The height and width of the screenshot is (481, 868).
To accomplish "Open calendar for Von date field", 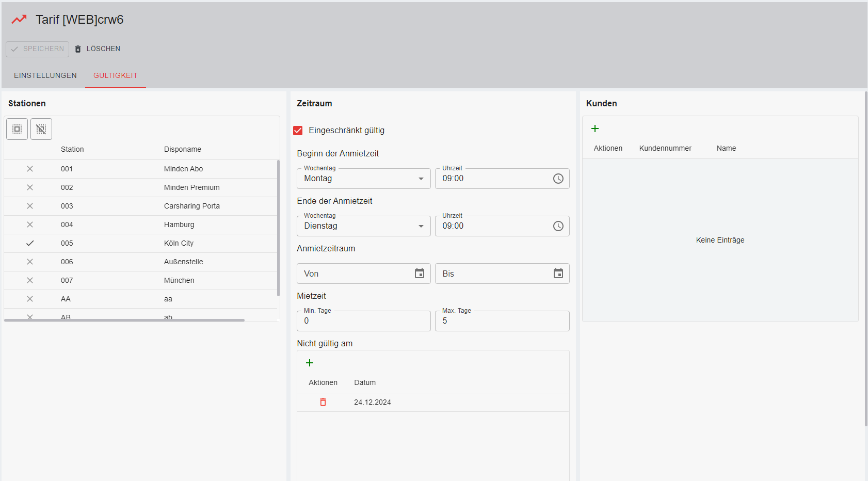I will (x=419, y=274).
